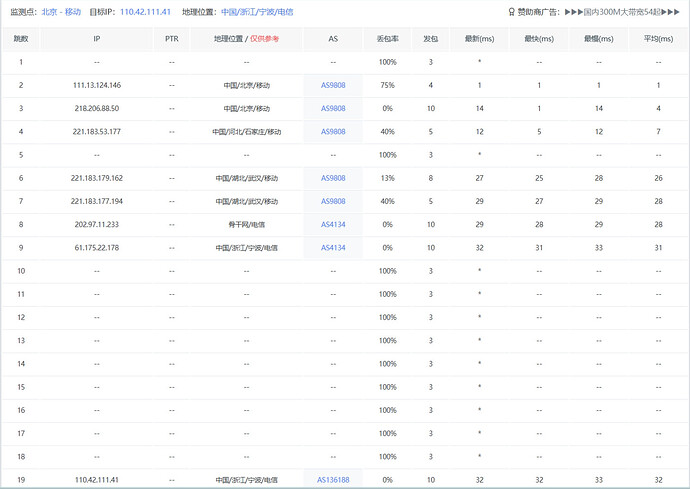Screen dimensions: 690x489
Task: Click 40% packet loss in hop 4 row
Action: [x=388, y=132]
